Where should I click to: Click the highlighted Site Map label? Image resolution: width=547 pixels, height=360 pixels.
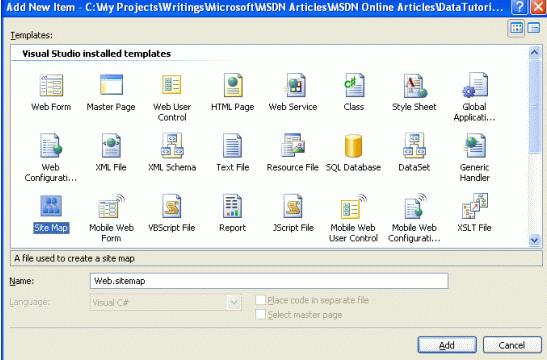coord(51,228)
